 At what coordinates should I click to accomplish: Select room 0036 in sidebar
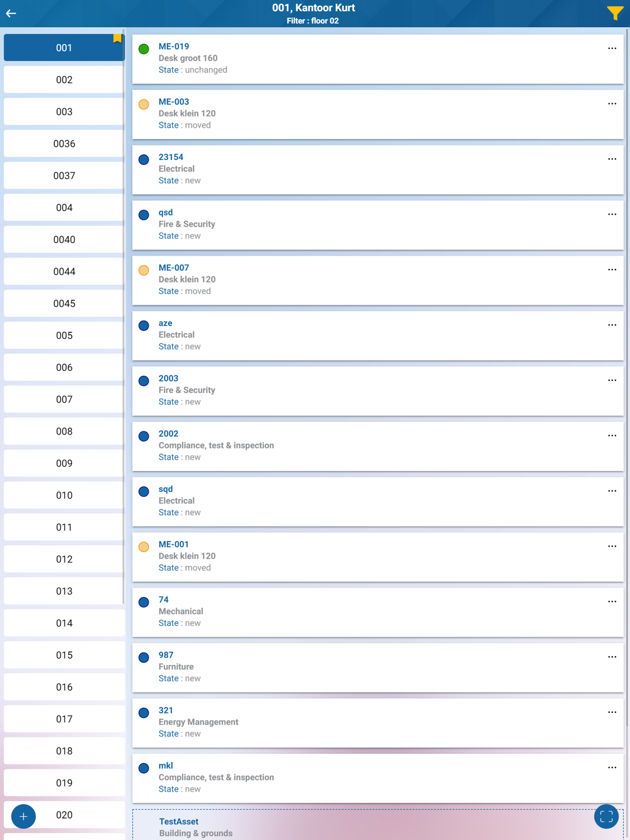coord(64,144)
